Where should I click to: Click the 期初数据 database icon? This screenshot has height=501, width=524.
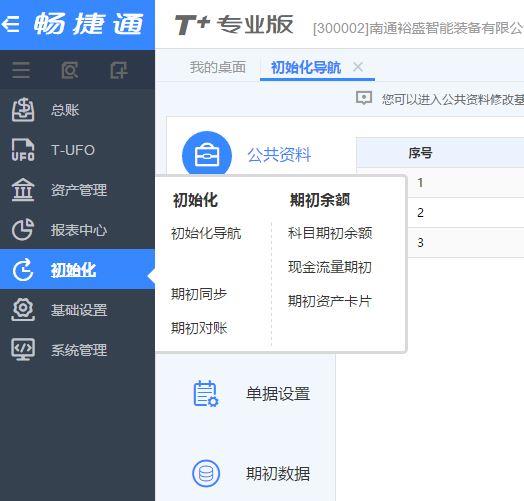click(x=206, y=473)
